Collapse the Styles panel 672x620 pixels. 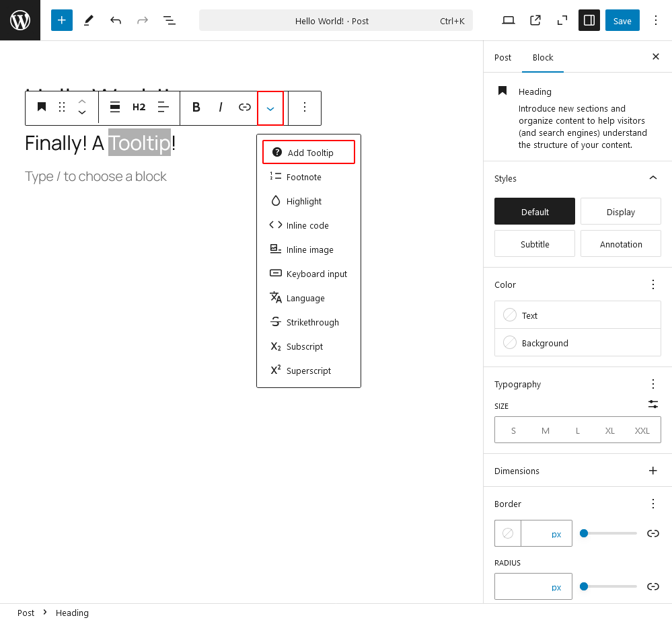pos(577,178)
